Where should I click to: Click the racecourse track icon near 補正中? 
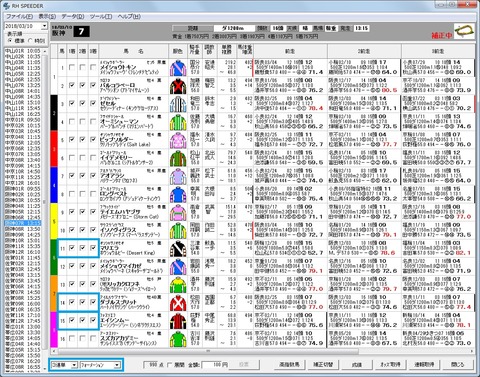(465, 31)
